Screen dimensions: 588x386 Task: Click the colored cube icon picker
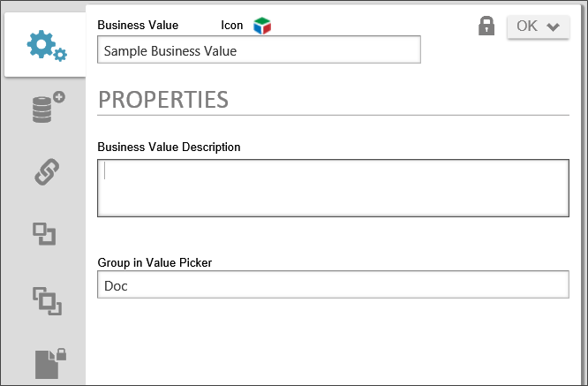point(262,26)
